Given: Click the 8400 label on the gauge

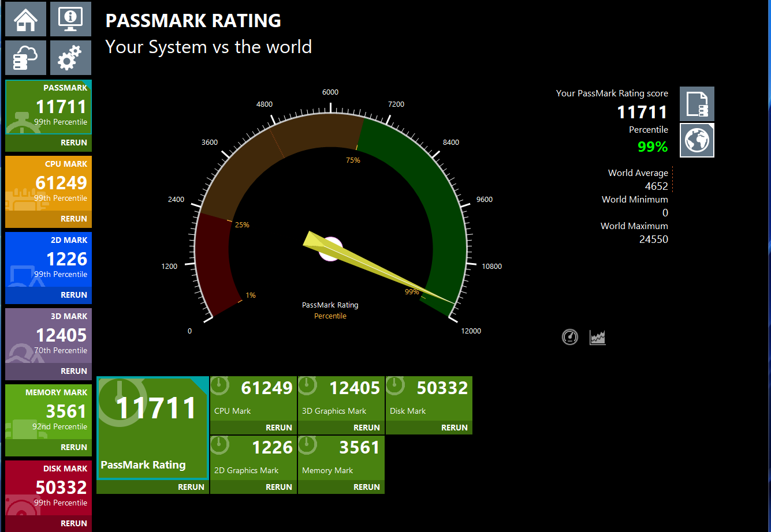Looking at the screenshot, I should pyautogui.click(x=451, y=143).
